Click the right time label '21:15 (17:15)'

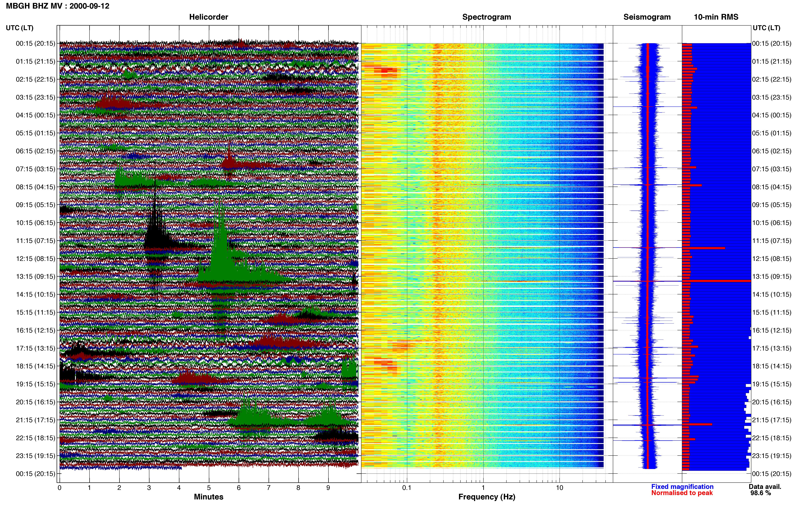[772, 420]
